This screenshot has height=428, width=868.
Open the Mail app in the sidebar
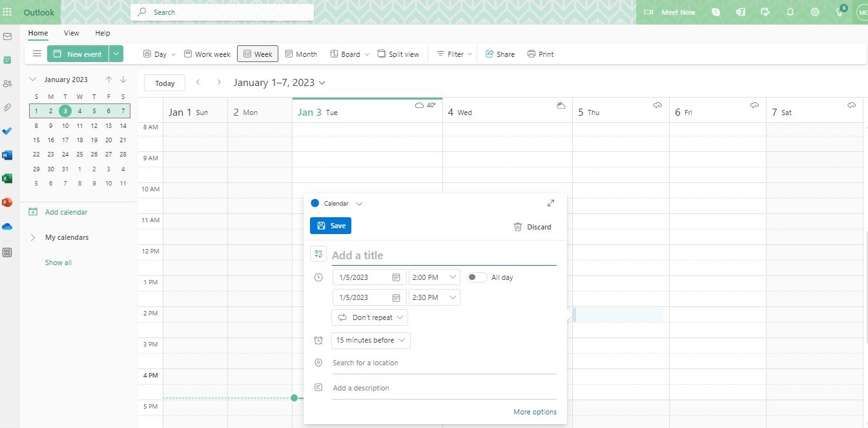(x=8, y=36)
